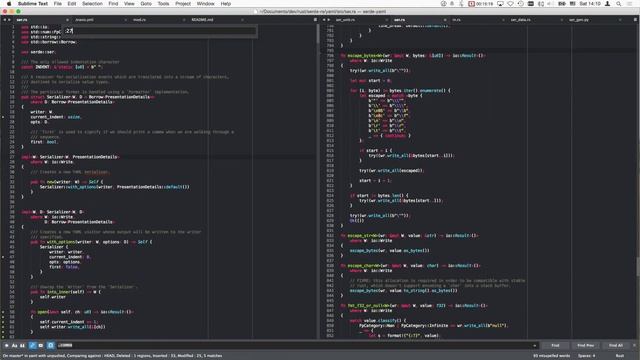
Task: Open the Window menu
Action: [x=205, y=4]
